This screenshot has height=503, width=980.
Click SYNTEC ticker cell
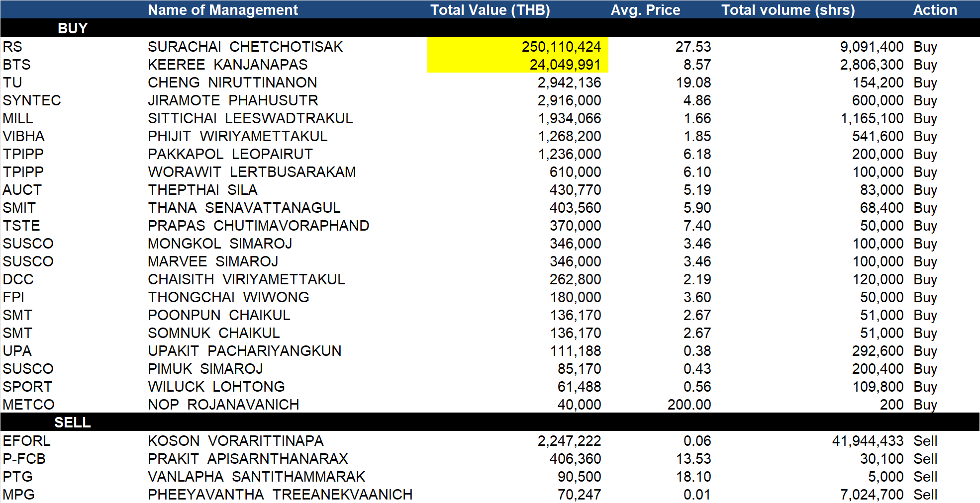coord(32,100)
